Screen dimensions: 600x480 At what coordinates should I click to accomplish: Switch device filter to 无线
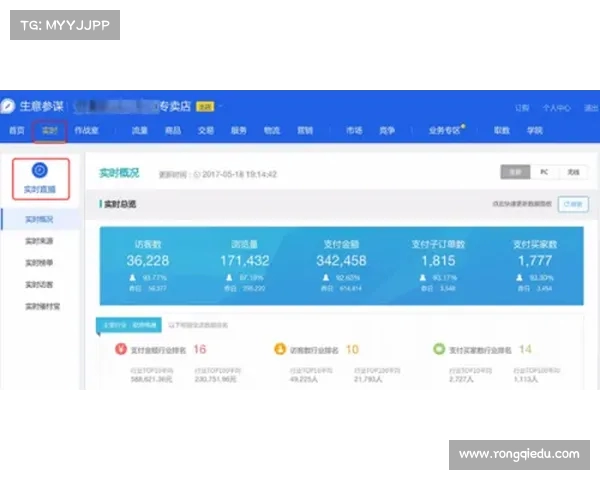[572, 172]
